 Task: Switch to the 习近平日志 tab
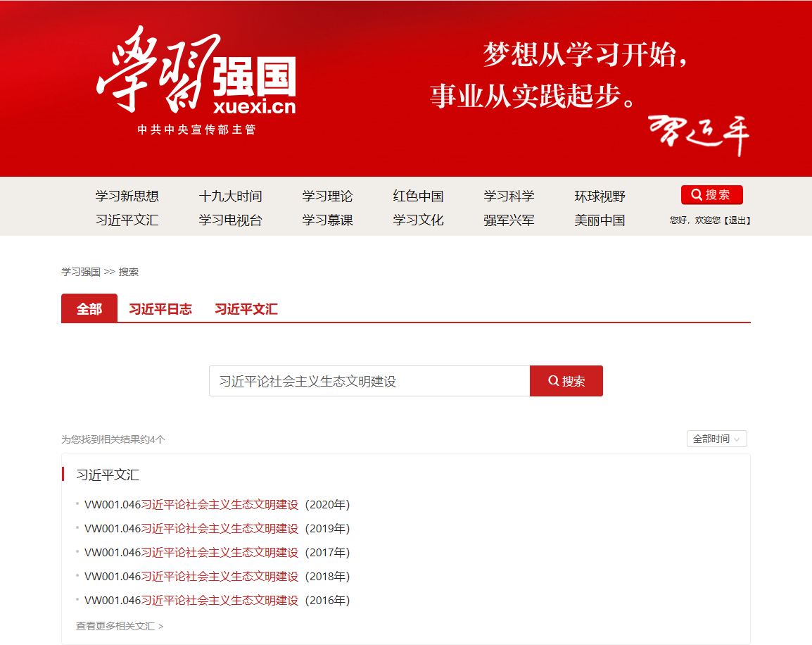160,309
